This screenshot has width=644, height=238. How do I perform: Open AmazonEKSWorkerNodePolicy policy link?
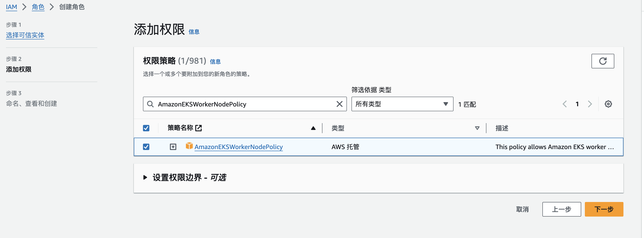pos(238,147)
